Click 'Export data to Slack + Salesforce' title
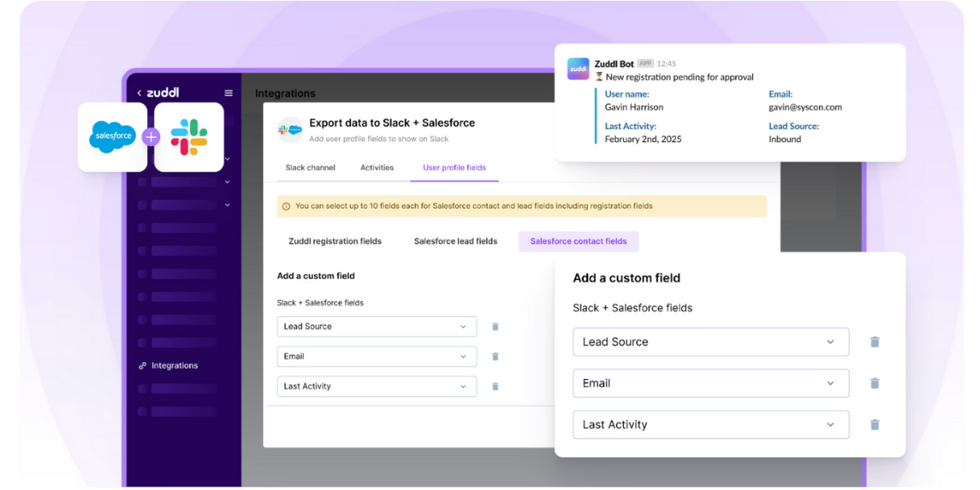 click(392, 123)
